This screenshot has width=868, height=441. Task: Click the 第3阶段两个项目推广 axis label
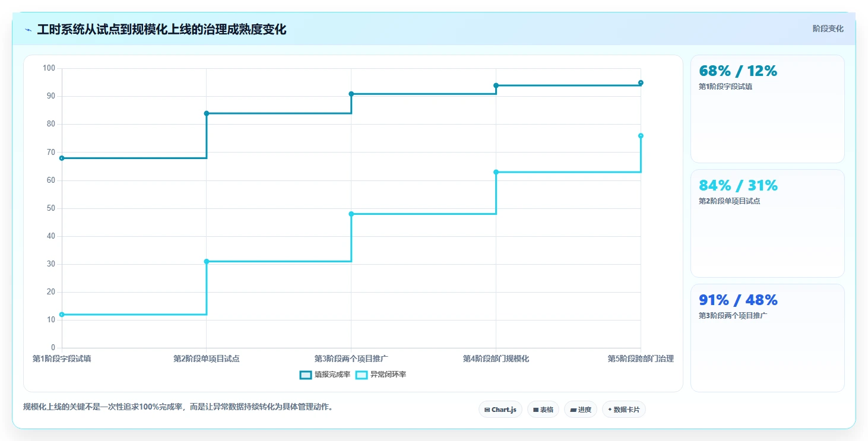(x=351, y=358)
